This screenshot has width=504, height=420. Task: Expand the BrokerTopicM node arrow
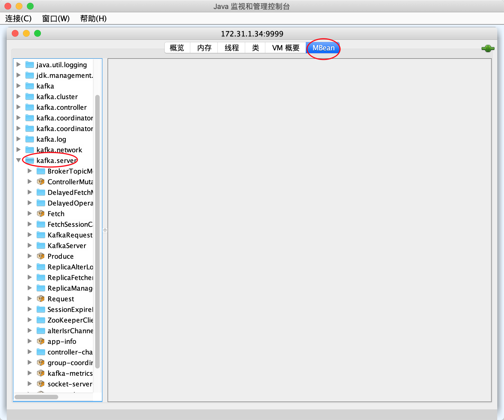(x=30, y=171)
